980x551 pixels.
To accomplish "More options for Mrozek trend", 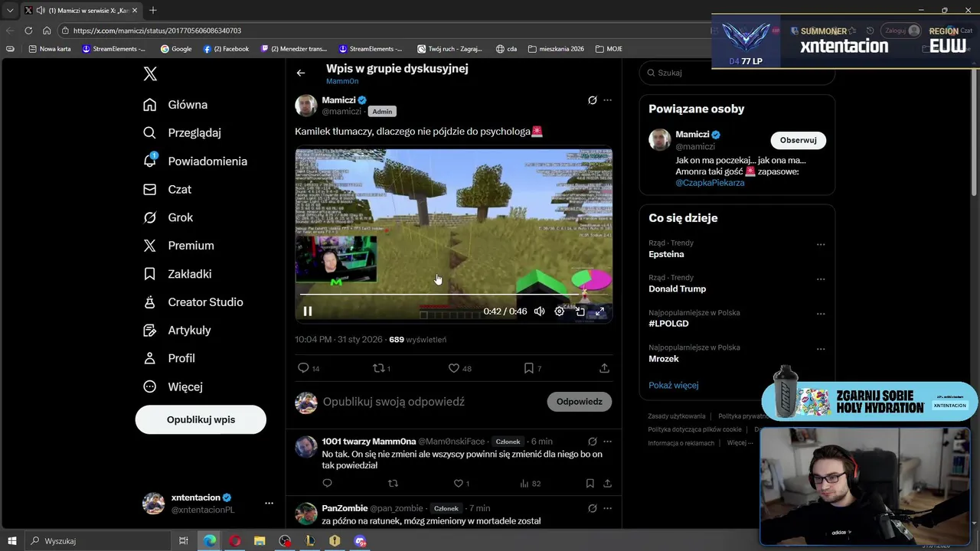I will coord(821,349).
